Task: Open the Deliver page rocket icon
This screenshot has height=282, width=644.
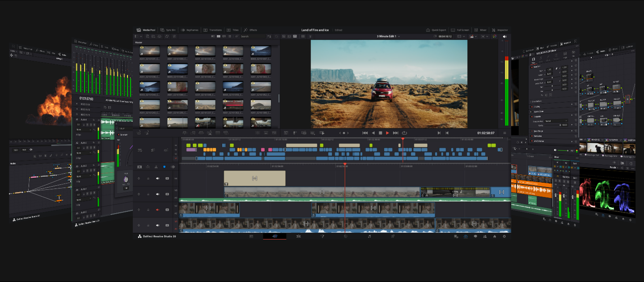Action: coord(393,236)
